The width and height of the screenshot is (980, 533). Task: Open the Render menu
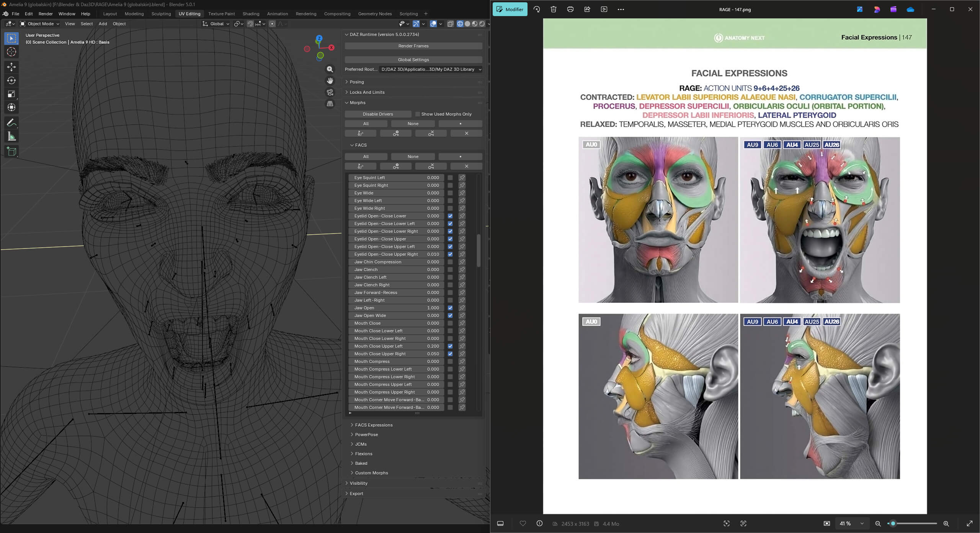coord(46,14)
